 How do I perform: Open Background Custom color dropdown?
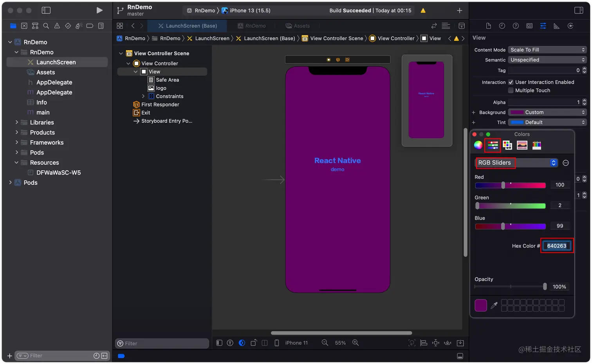547,112
